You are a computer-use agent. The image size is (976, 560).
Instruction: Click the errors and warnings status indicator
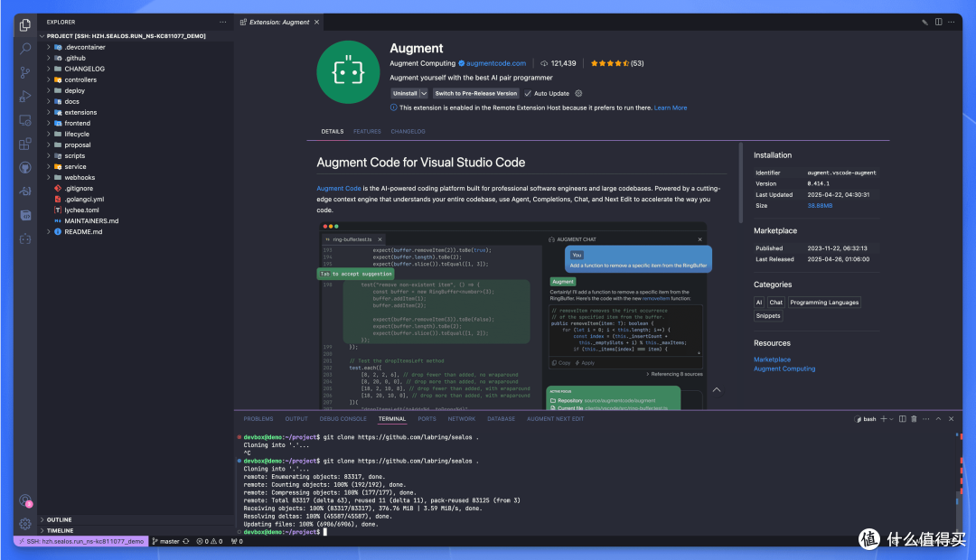point(210,541)
